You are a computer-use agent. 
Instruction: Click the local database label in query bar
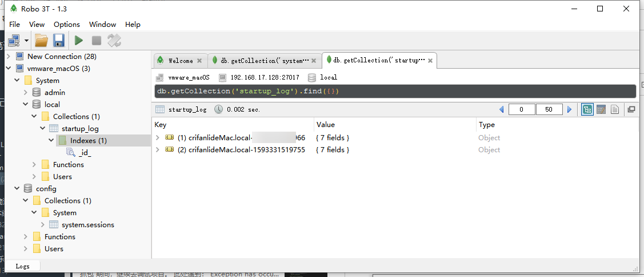pyautogui.click(x=329, y=77)
